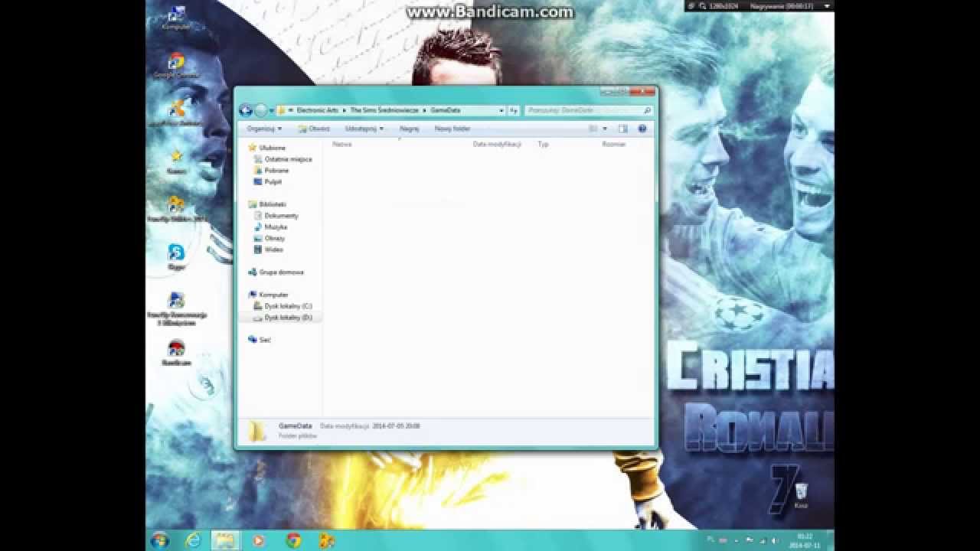980x551 pixels.
Task: Launch Internet Explorer from the taskbar
Action: coord(194,540)
